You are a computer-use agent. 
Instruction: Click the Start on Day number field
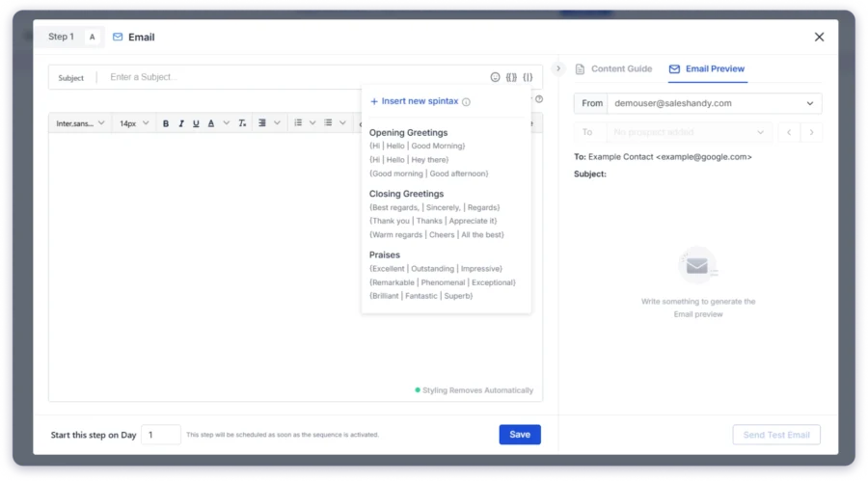160,435
